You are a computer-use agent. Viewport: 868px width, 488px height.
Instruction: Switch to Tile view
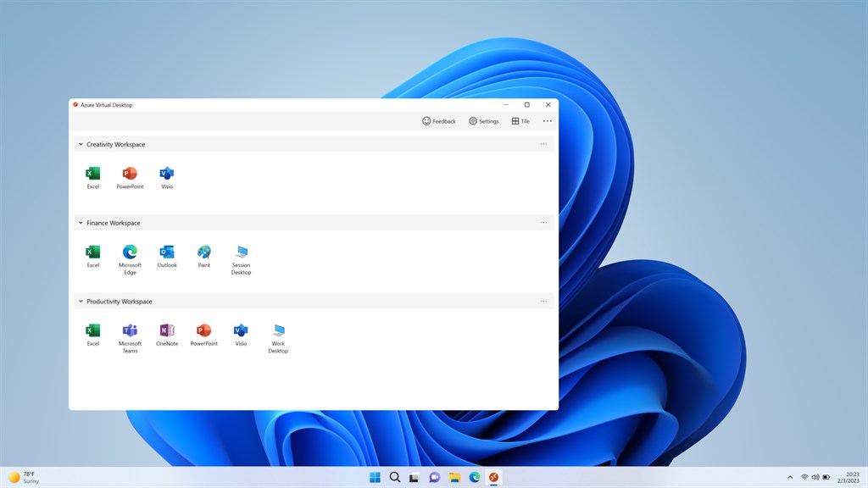coord(520,121)
